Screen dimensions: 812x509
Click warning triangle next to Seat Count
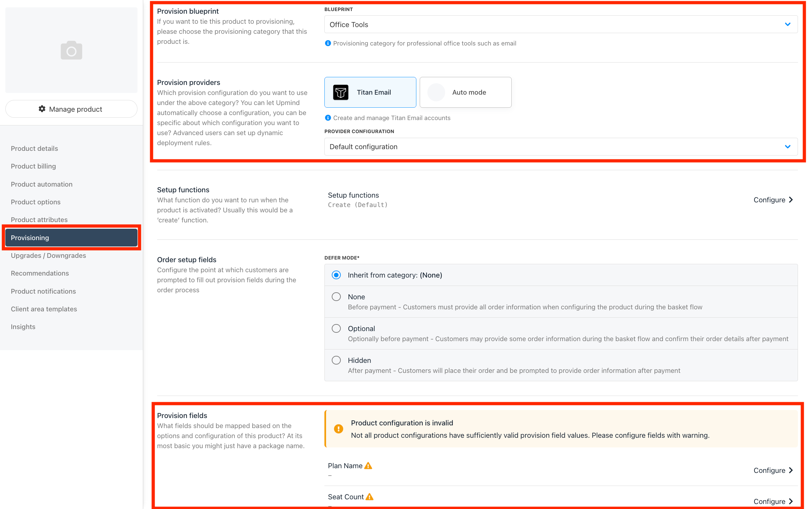(369, 497)
